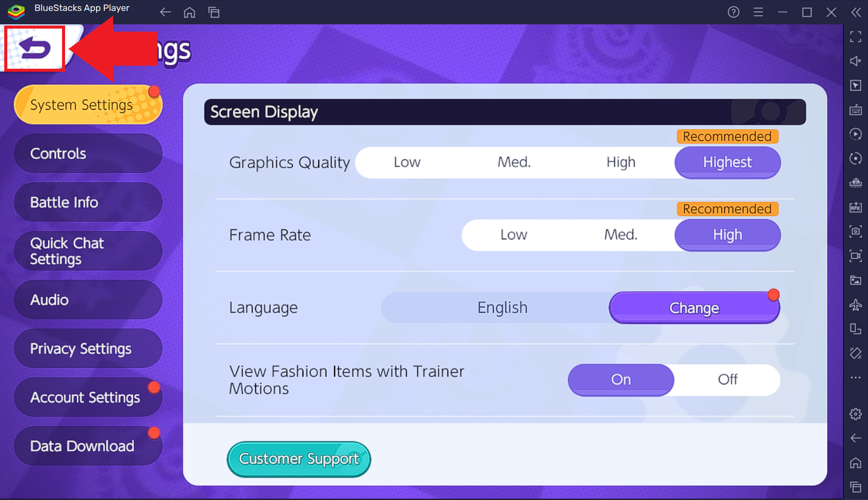The width and height of the screenshot is (868, 500).
Task: Click the muted volume speaker icon
Action: point(856,61)
